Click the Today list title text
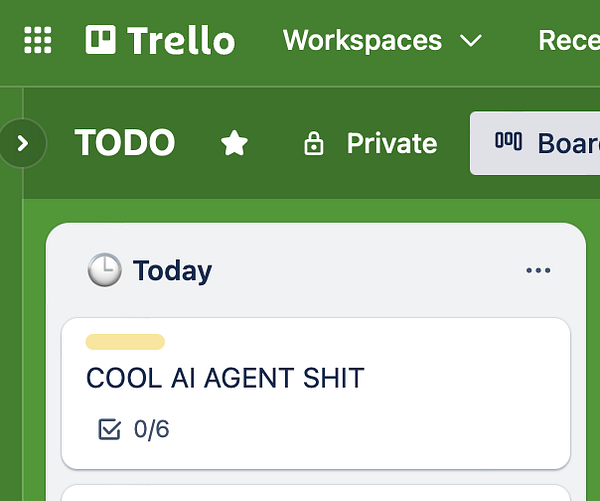The width and height of the screenshot is (600, 501). 172,270
